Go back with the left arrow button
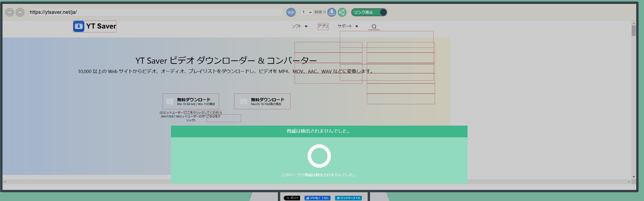Screen dimensions: 644x201 click(10, 12)
